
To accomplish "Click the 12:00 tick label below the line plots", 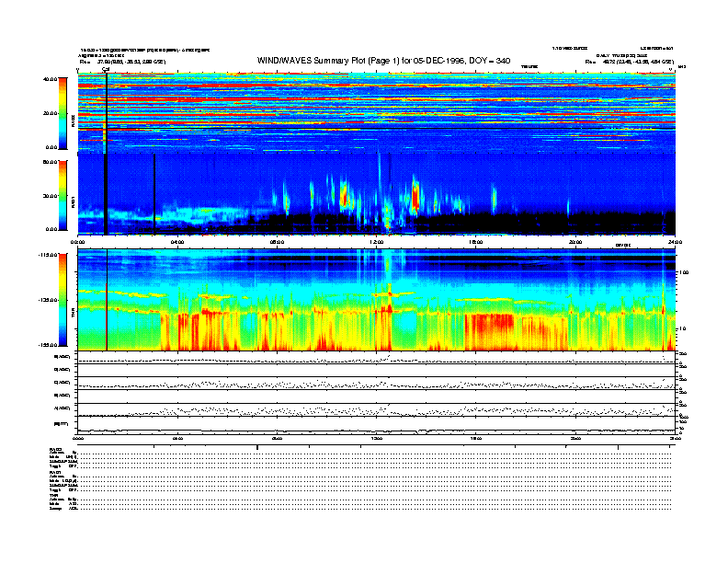I will pyautogui.click(x=377, y=438).
